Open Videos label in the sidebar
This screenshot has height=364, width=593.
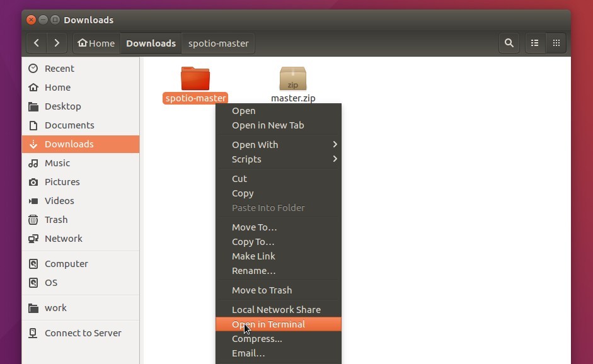coord(59,201)
